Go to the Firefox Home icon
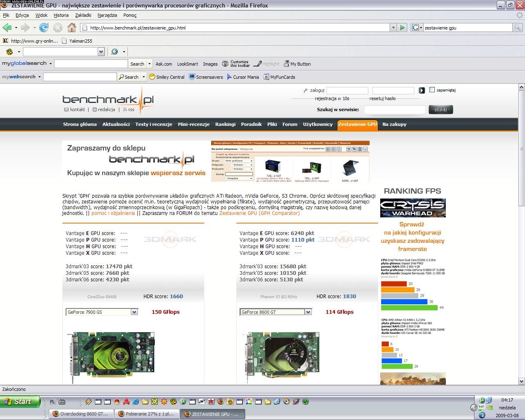Screen dimensions: 525x420 tap(72, 27)
